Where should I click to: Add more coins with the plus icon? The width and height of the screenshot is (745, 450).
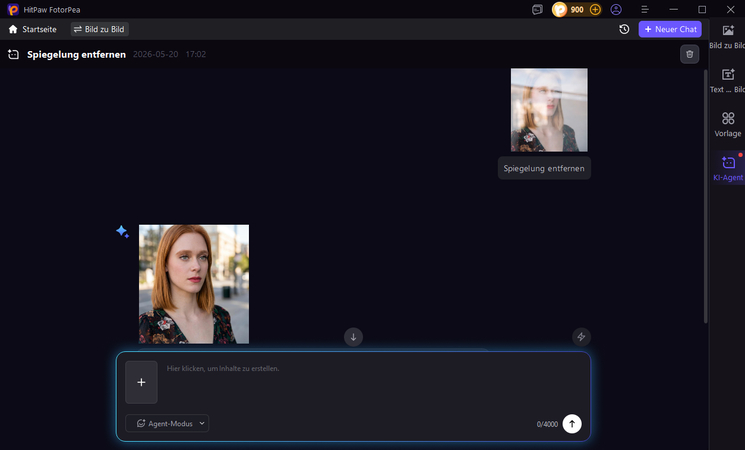pyautogui.click(x=595, y=10)
